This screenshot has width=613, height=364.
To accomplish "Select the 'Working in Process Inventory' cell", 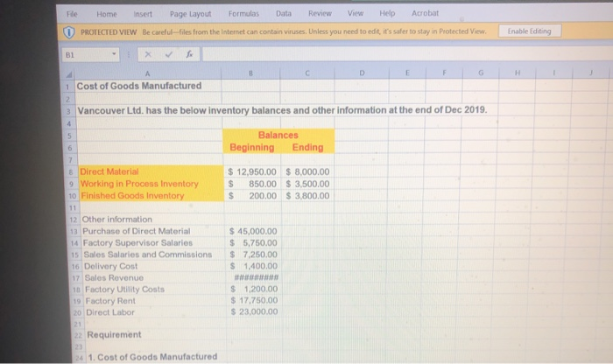I will (x=151, y=184).
